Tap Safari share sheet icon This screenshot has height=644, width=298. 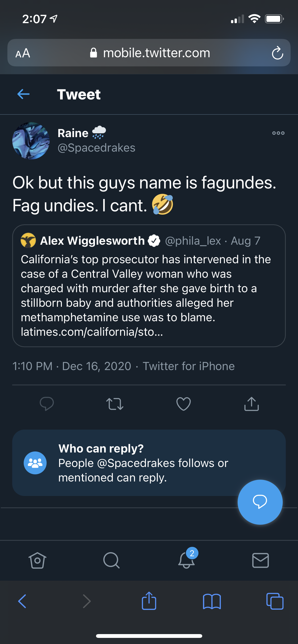(149, 601)
